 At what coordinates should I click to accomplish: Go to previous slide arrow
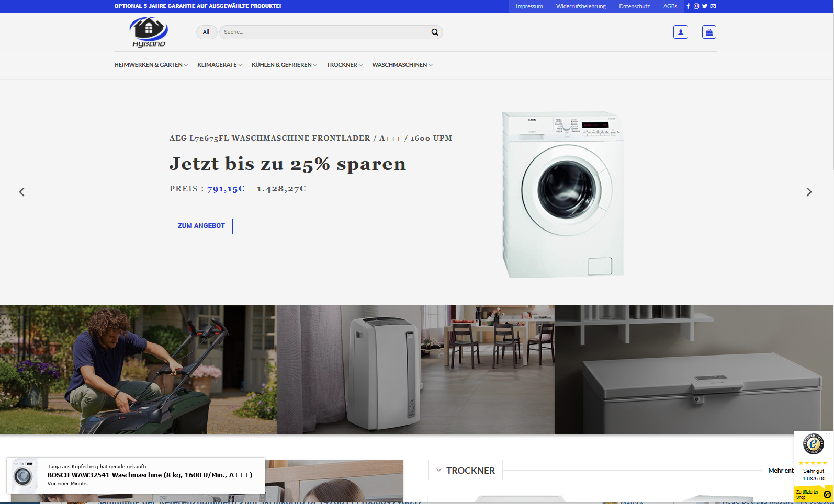22,192
